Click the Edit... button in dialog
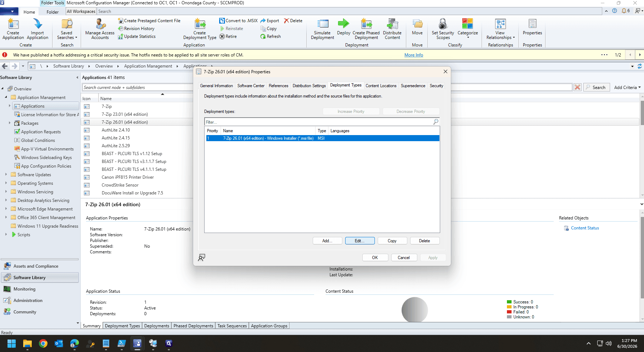The width and height of the screenshot is (644, 352). [360, 241]
